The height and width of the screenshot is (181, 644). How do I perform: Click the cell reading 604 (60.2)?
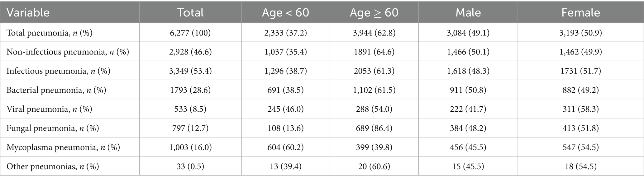285,147
